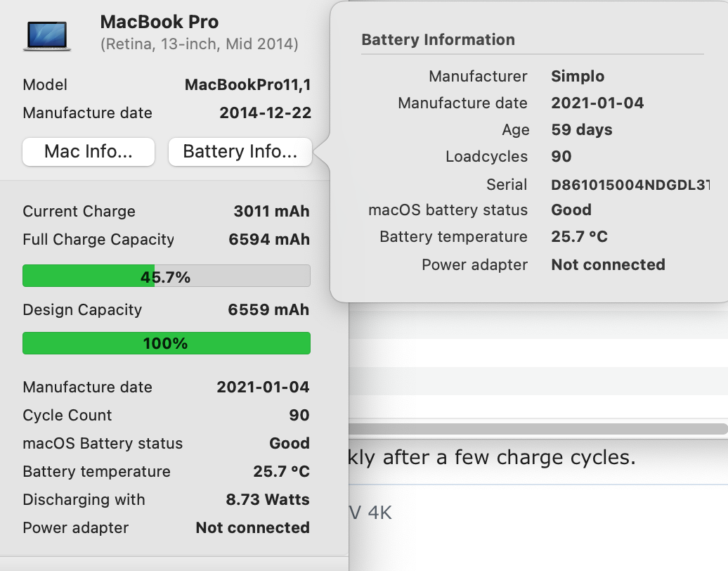The image size is (728, 571).
Task: Select the 6594 mAh full charge capacity
Action: 269,240
